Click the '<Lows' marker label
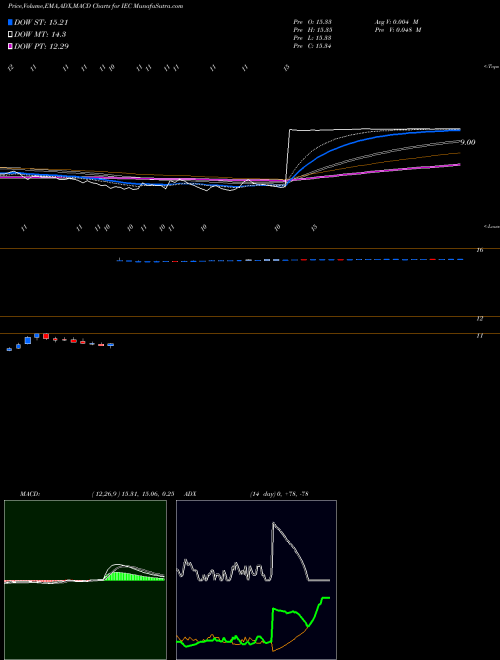500x660 pixels. 492,226
